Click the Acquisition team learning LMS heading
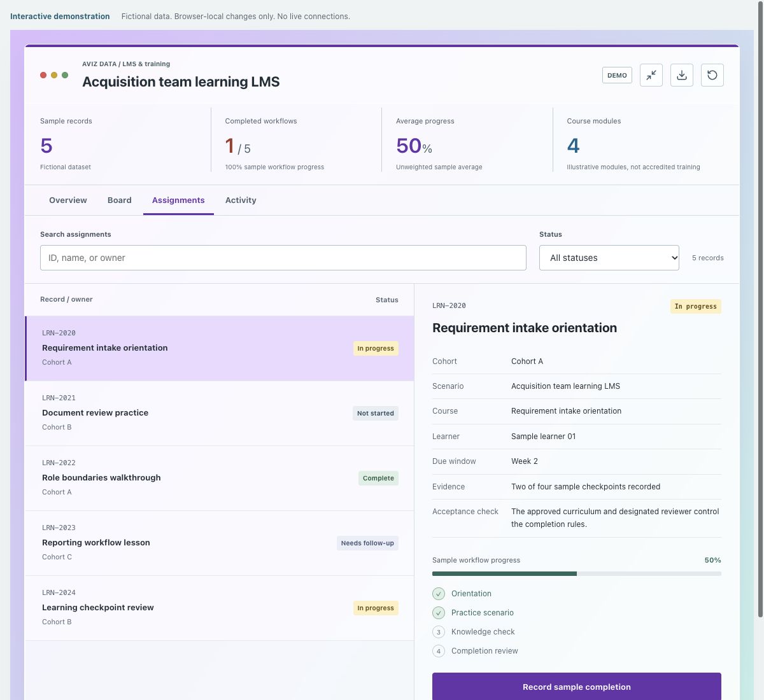The height and width of the screenshot is (700, 764). point(181,81)
